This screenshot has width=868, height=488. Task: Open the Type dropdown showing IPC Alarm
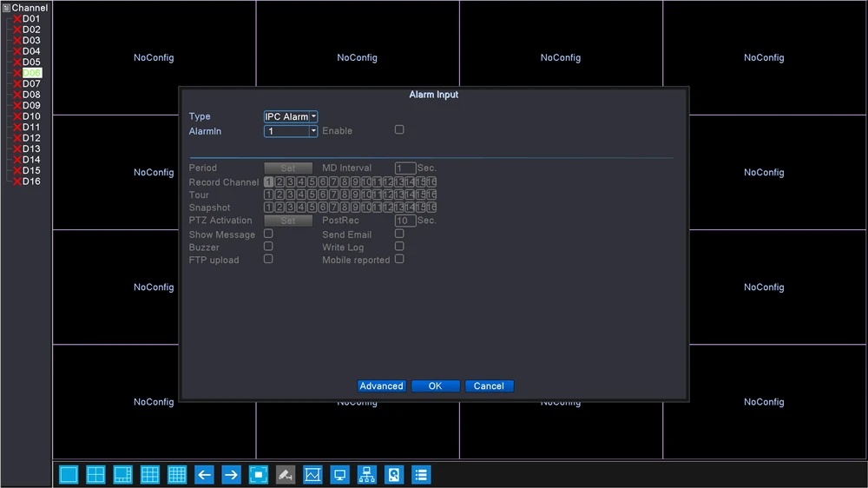coord(291,116)
